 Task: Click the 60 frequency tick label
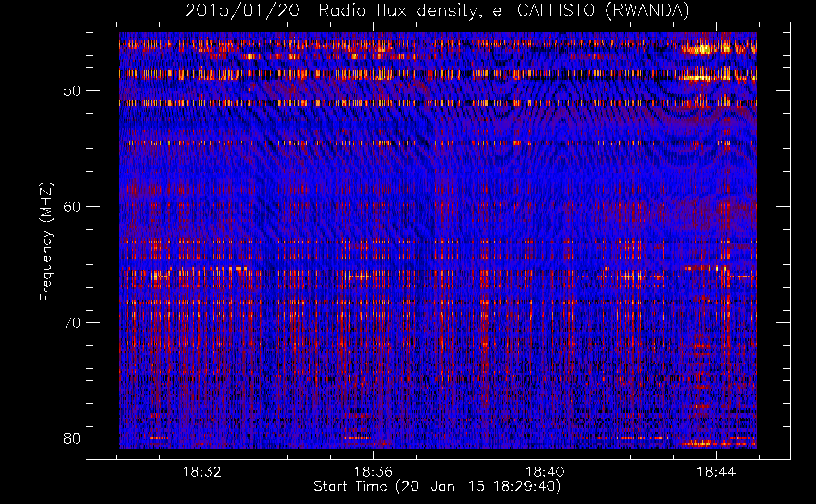pyautogui.click(x=73, y=207)
